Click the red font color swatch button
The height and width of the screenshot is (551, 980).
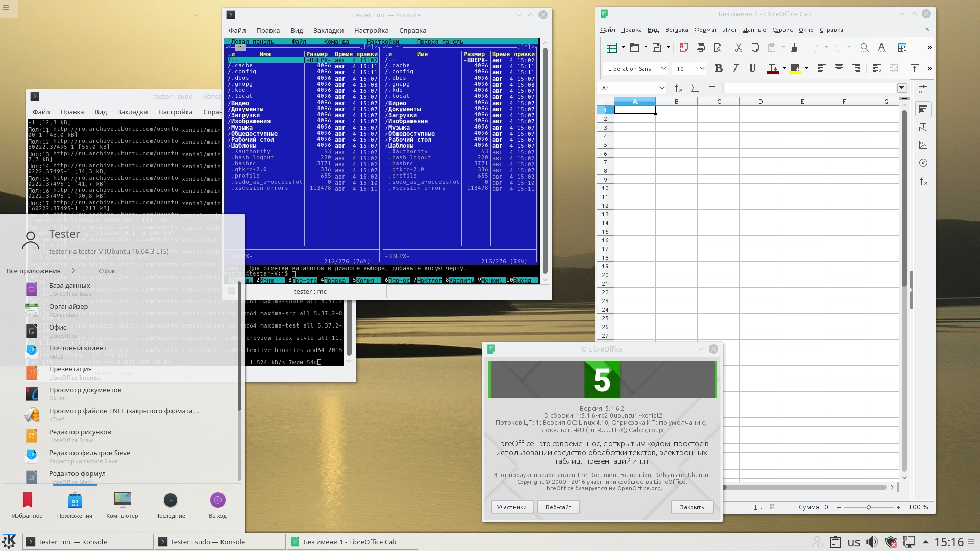point(772,68)
